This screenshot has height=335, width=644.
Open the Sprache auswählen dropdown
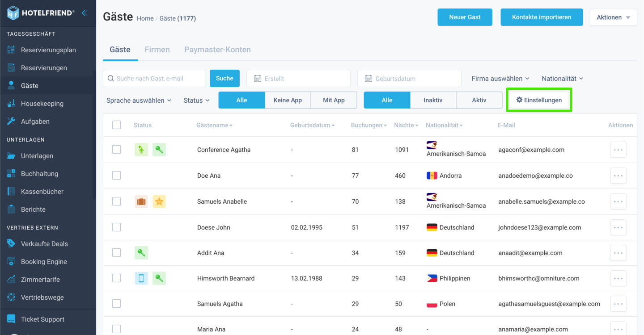139,100
